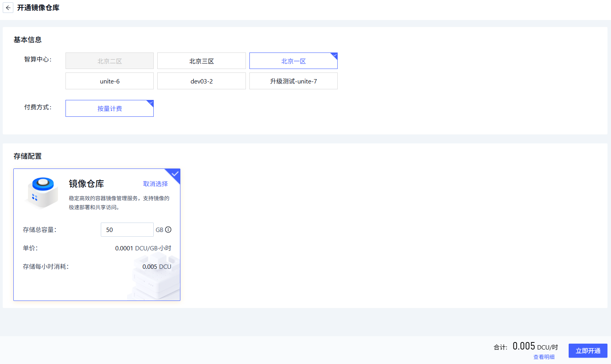Click the info icon beside the GB label
Image resolution: width=611 pixels, height=364 pixels.
click(x=169, y=230)
